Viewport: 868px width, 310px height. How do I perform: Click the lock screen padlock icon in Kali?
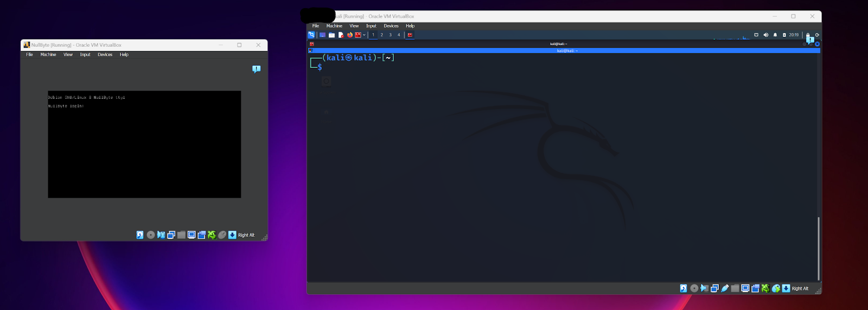tap(808, 35)
